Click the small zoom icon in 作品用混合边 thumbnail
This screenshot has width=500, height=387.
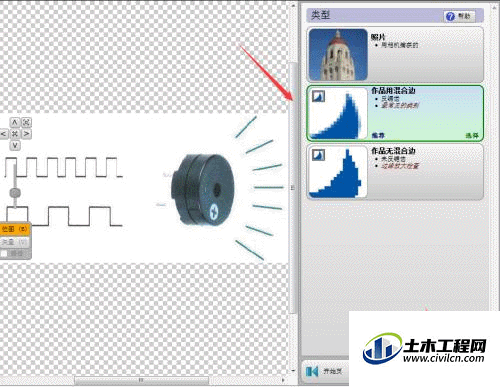click(318, 96)
